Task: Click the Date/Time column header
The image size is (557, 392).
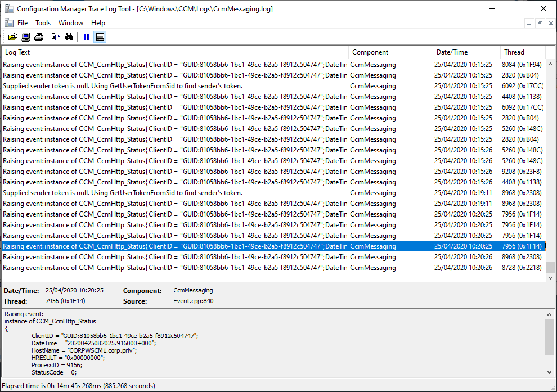Action: click(466, 52)
